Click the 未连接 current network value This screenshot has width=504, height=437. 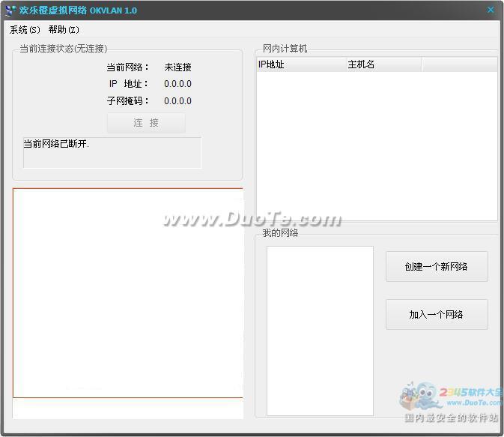point(177,67)
